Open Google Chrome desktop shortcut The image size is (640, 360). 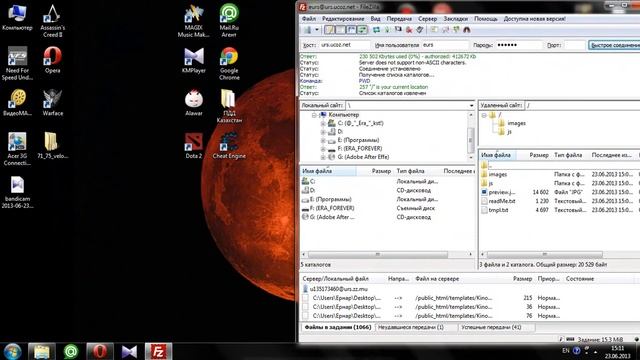coord(229,63)
